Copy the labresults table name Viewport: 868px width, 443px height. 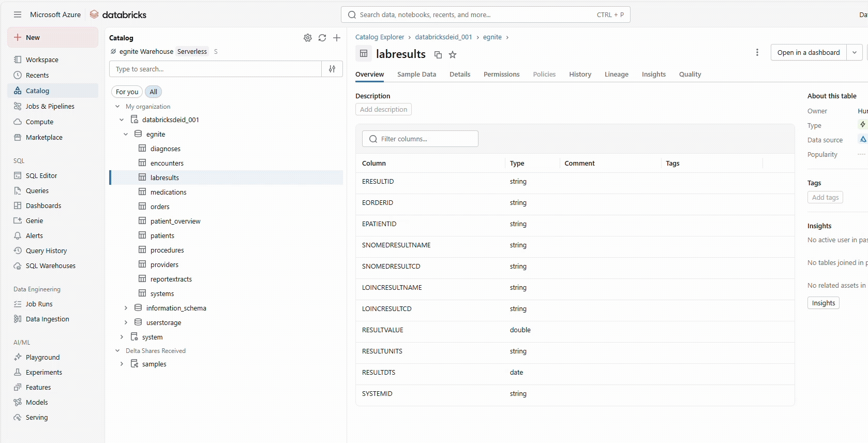(x=438, y=55)
